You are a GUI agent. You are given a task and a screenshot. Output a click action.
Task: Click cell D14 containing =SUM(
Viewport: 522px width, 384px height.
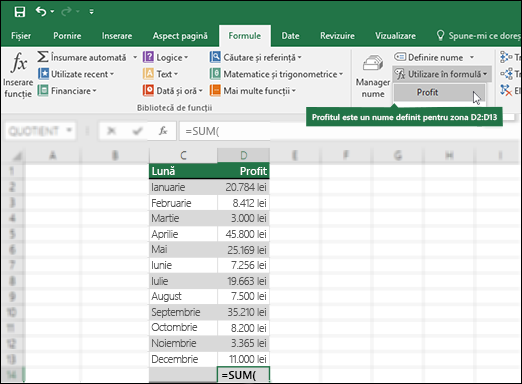[243, 375]
